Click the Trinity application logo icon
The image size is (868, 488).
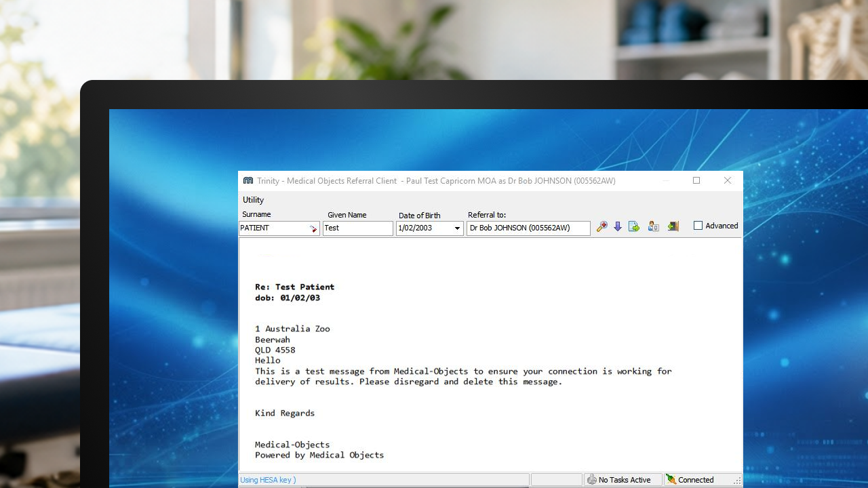pyautogui.click(x=248, y=181)
